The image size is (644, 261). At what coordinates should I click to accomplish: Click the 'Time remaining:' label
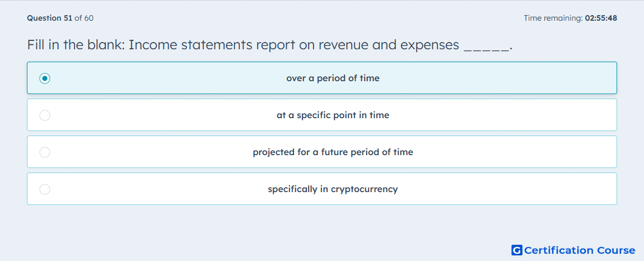click(x=553, y=18)
